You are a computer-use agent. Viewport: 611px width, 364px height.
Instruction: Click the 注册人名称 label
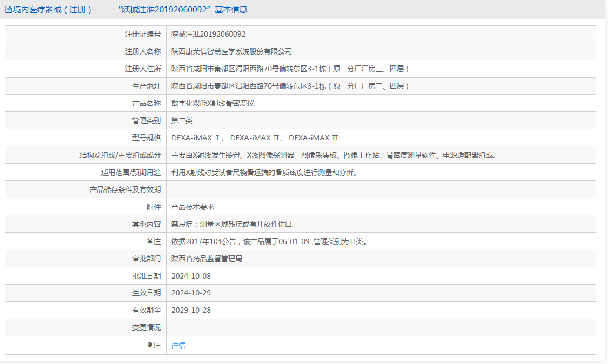click(143, 51)
